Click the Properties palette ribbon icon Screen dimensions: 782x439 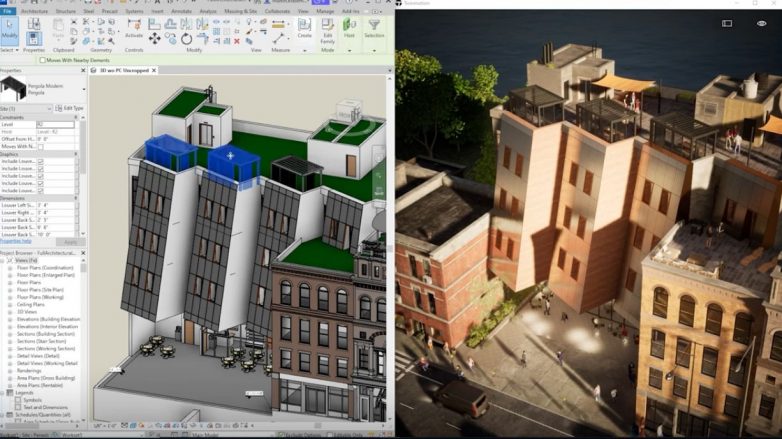[x=33, y=36]
